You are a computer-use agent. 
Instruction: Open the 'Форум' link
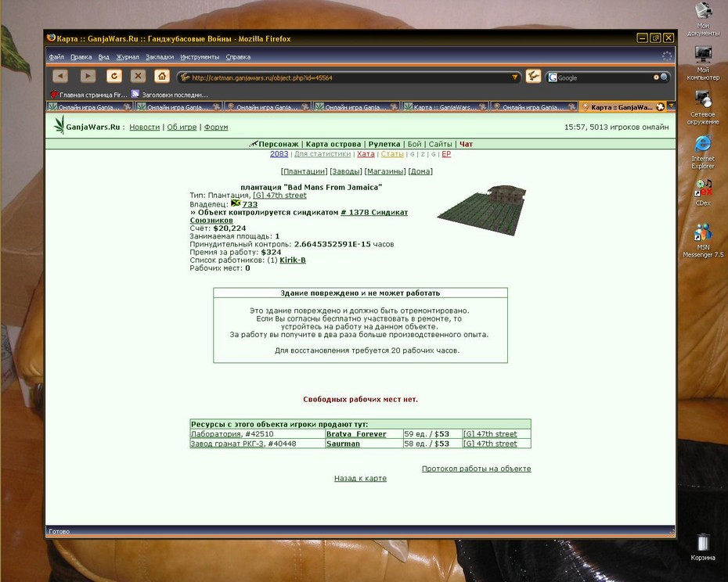click(x=216, y=127)
